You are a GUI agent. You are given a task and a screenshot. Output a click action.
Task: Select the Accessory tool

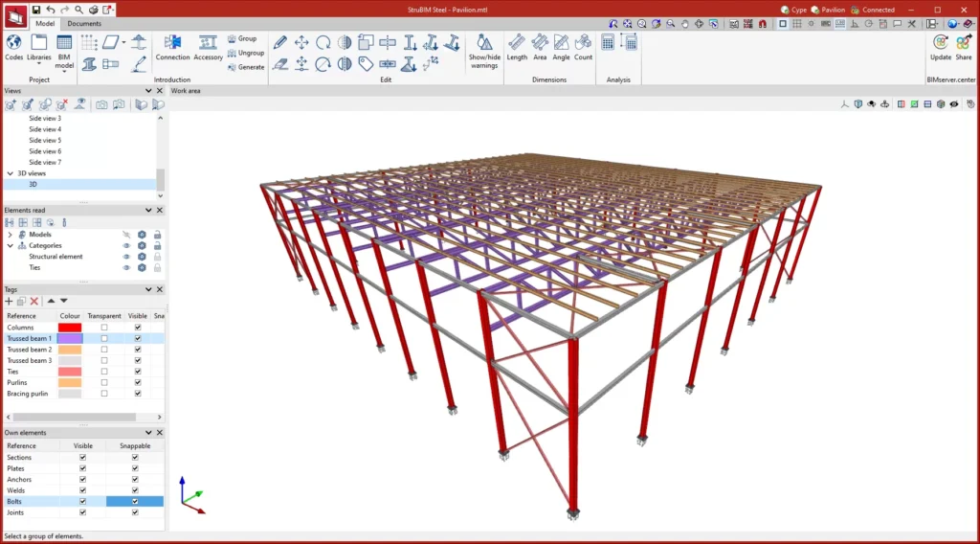point(208,44)
